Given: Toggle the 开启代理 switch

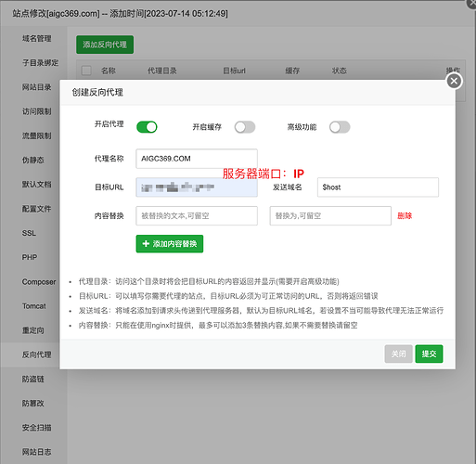Looking at the screenshot, I should (x=147, y=127).
